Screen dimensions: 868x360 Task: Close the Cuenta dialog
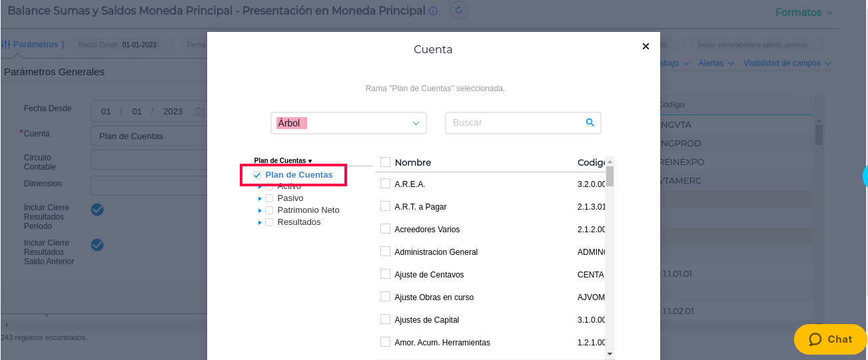(x=645, y=47)
